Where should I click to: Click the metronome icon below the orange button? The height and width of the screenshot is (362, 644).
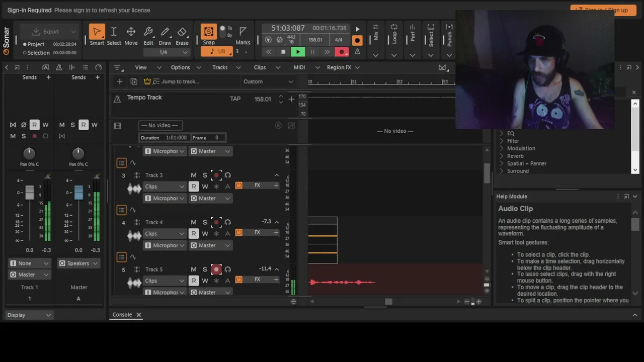click(x=357, y=51)
